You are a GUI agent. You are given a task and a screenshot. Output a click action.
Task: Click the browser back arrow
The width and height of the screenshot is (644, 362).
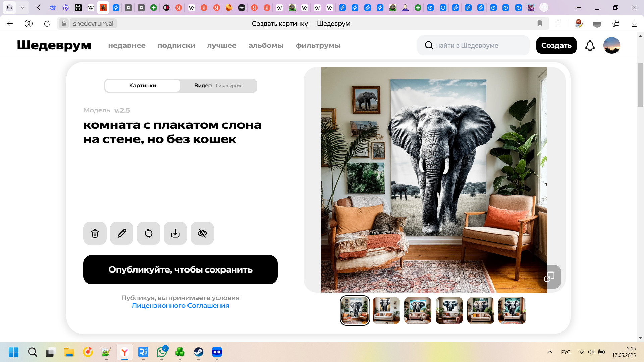coord(10,23)
